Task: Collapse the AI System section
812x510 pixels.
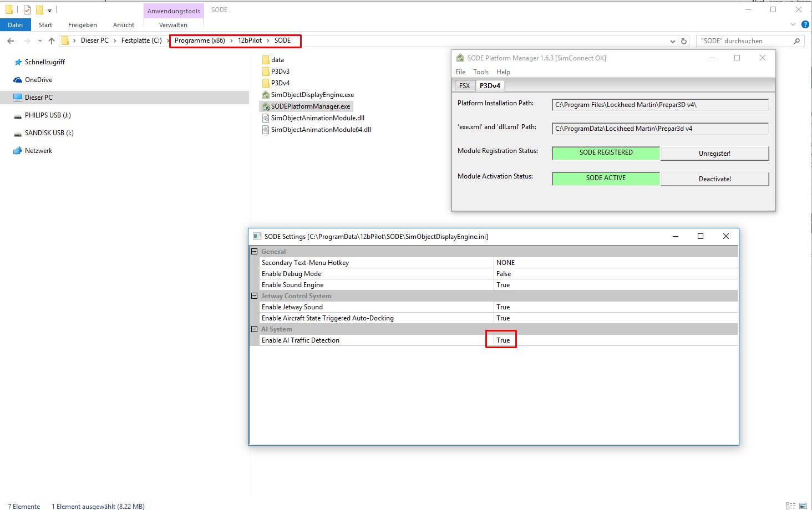Action: point(255,329)
